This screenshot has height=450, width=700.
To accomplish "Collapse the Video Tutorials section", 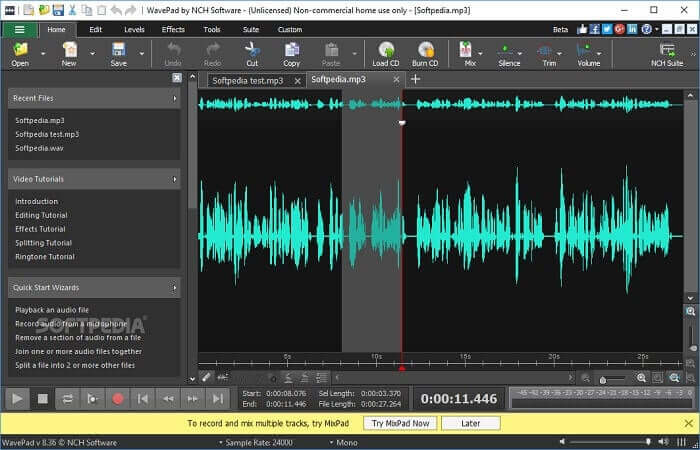I will click(175, 179).
